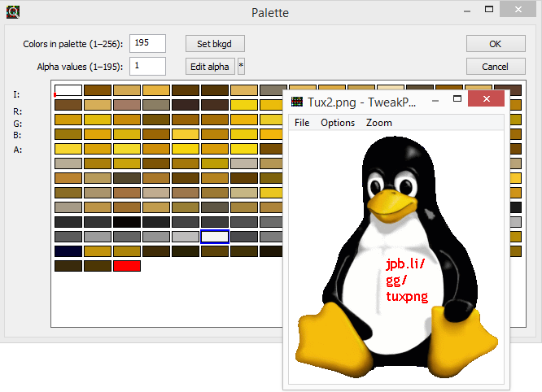Select the first white palette swatch
Screen dimensions: 542x392
coord(68,90)
